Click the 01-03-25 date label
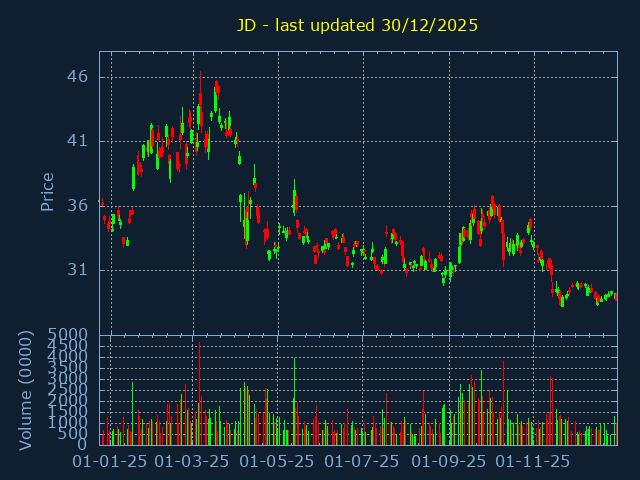 194,462
